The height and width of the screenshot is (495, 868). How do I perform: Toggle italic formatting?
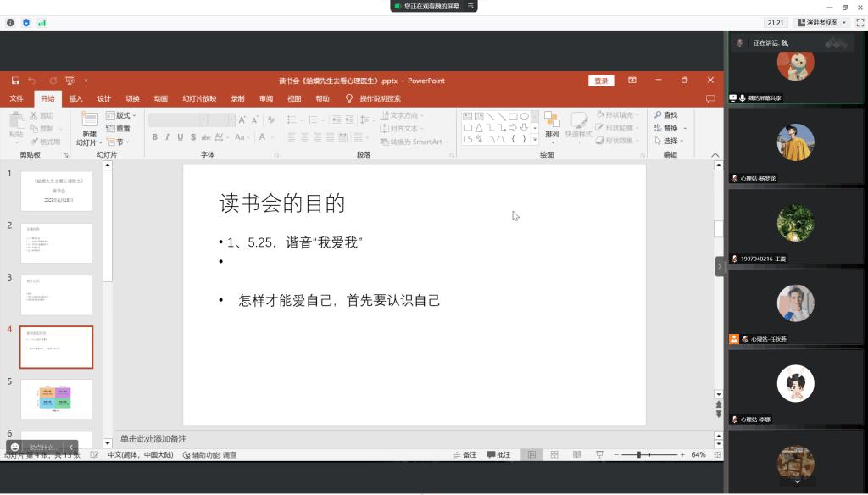[x=168, y=136]
